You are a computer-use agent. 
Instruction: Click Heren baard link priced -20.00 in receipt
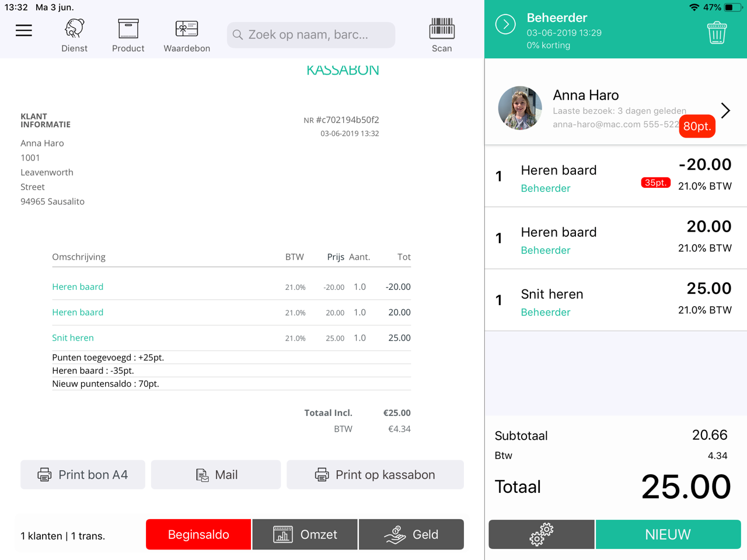pyautogui.click(x=78, y=287)
